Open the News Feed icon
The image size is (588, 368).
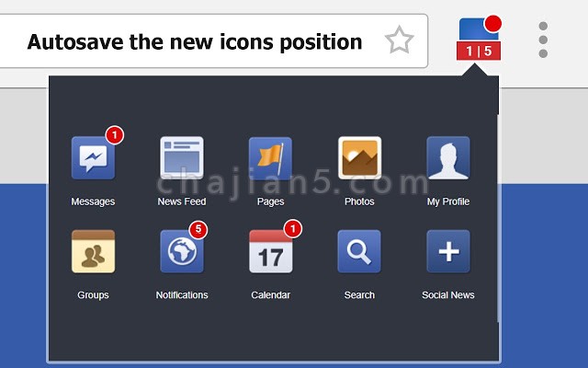pyautogui.click(x=182, y=157)
